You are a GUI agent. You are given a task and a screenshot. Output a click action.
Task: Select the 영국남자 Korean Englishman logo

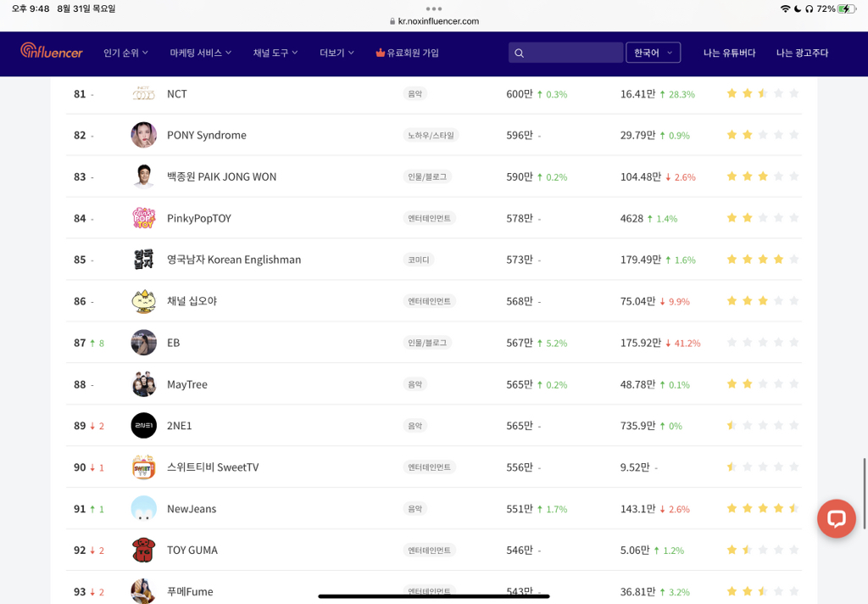point(143,260)
